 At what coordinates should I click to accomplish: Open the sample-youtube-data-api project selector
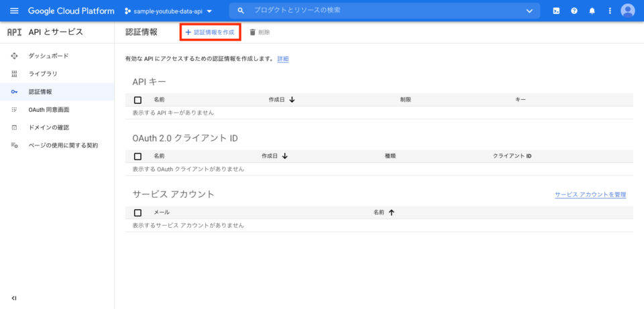(168, 11)
